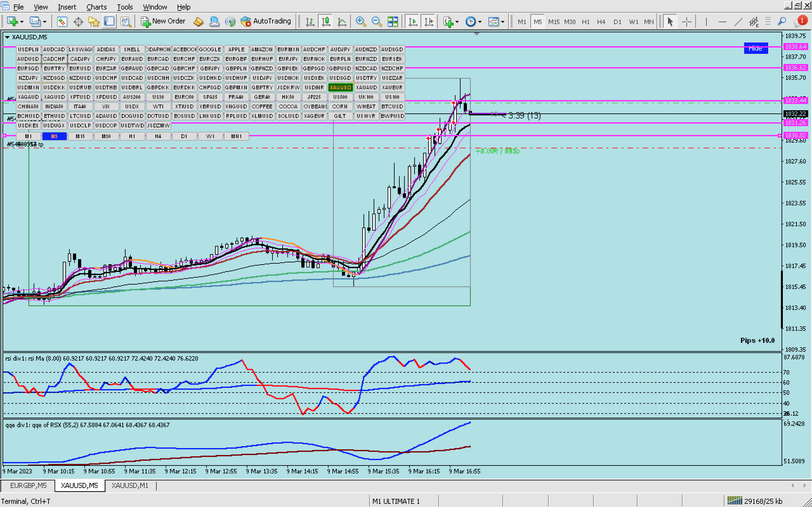Toggle chart auto scroll

click(413, 22)
